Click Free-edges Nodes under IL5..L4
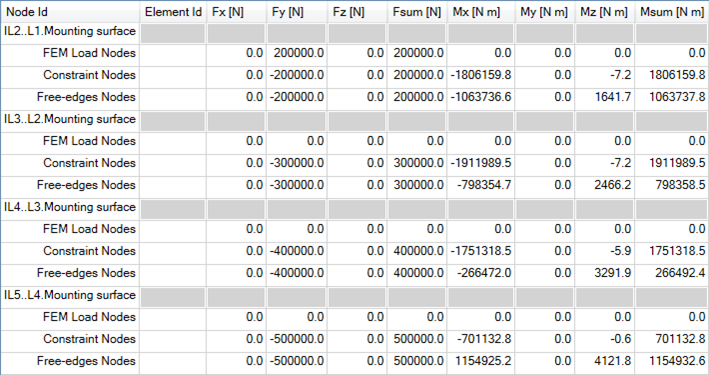This screenshot has width=709, height=375. [x=86, y=361]
